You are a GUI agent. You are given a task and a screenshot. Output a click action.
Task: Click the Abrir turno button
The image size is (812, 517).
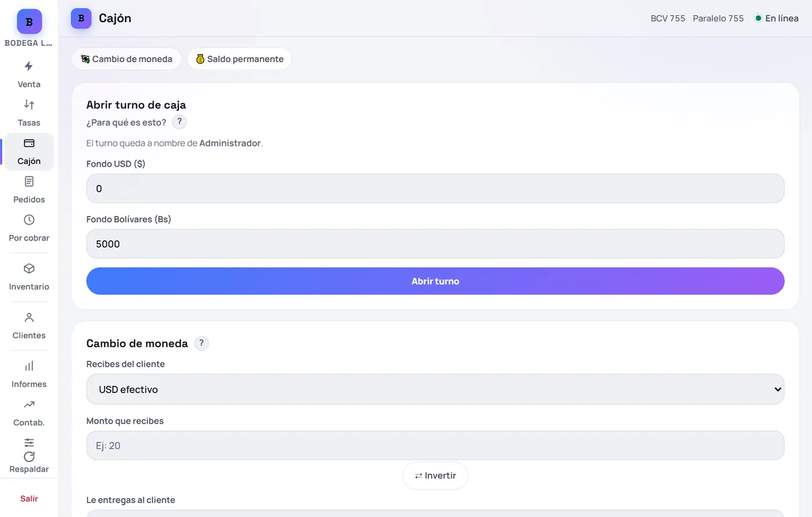435,281
